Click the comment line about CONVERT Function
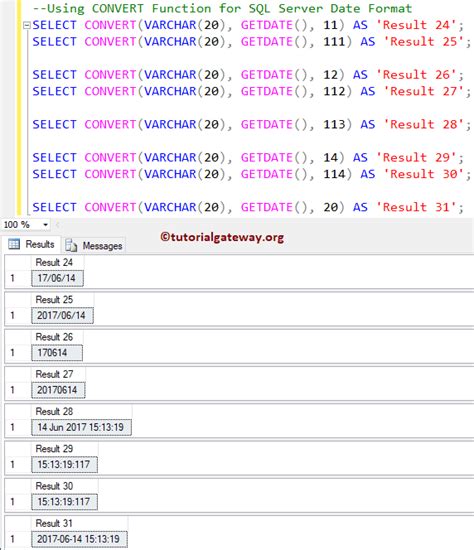 [x=222, y=8]
